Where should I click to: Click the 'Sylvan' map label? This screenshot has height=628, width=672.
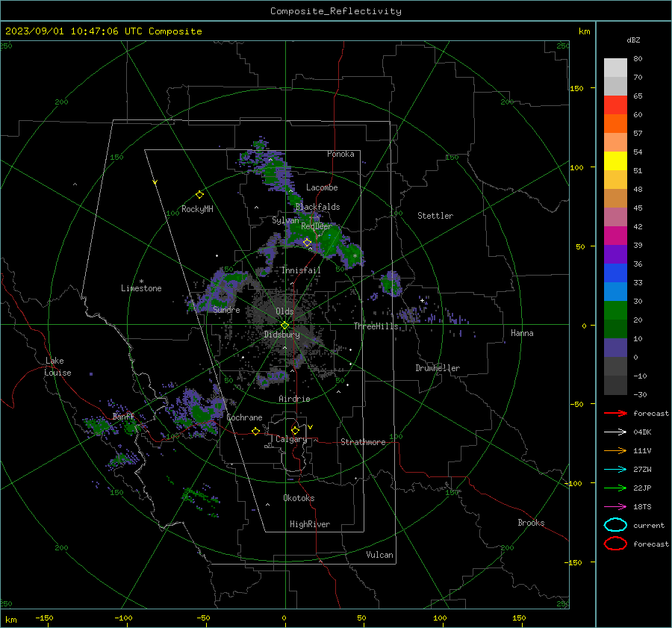pyautogui.click(x=285, y=220)
